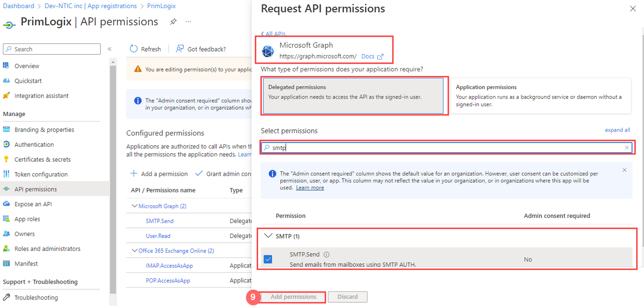Screen dimensions: 644x306
Task: Collapse Office 365 Exchange Online (2) group
Action: 135,251
